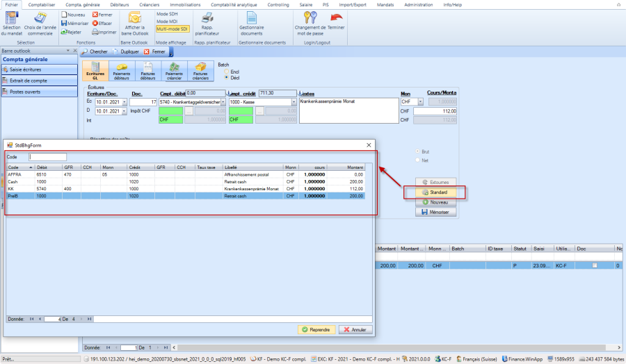Select the Paiements débiteurs icon button
Viewport: 626px width, 364px height.
click(x=121, y=71)
